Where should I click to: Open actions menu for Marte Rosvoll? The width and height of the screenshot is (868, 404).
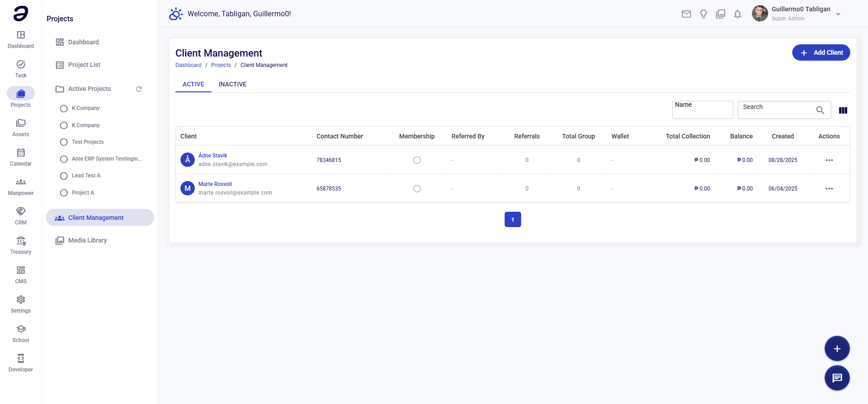(x=829, y=189)
